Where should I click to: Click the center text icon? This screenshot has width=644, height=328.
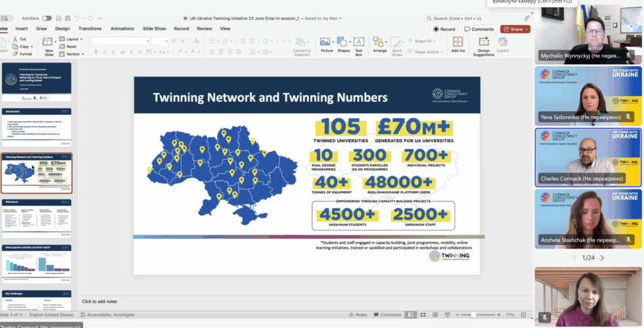pyautogui.click(x=221, y=52)
